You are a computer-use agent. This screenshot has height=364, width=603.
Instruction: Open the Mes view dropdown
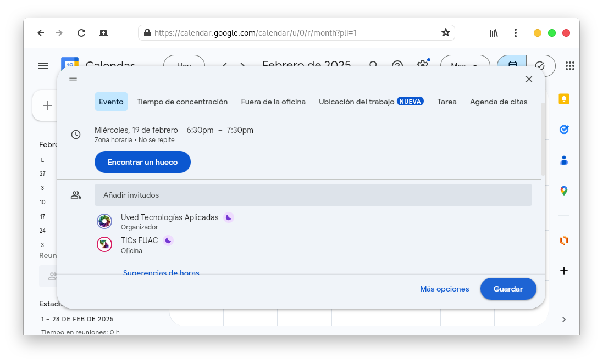coord(464,65)
